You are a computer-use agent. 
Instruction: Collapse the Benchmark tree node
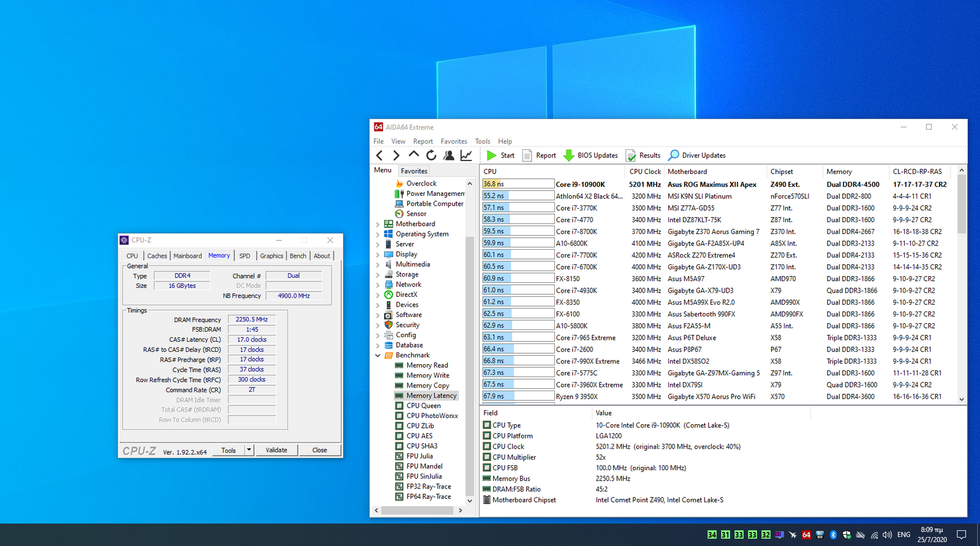tap(377, 356)
